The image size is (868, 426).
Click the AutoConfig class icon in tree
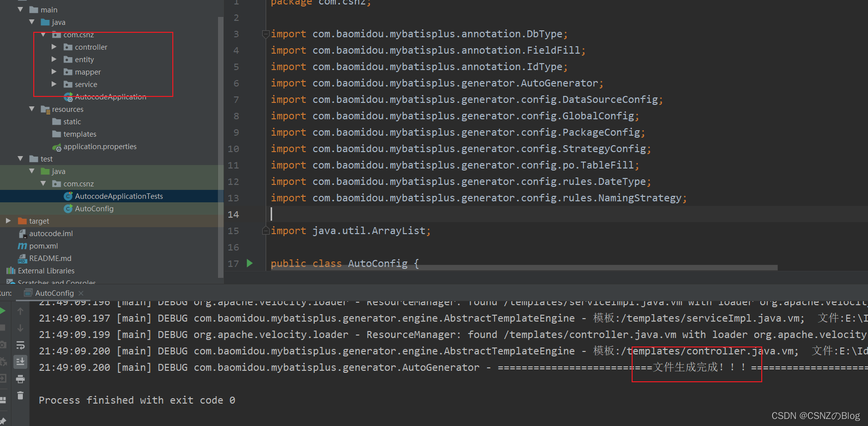69,209
